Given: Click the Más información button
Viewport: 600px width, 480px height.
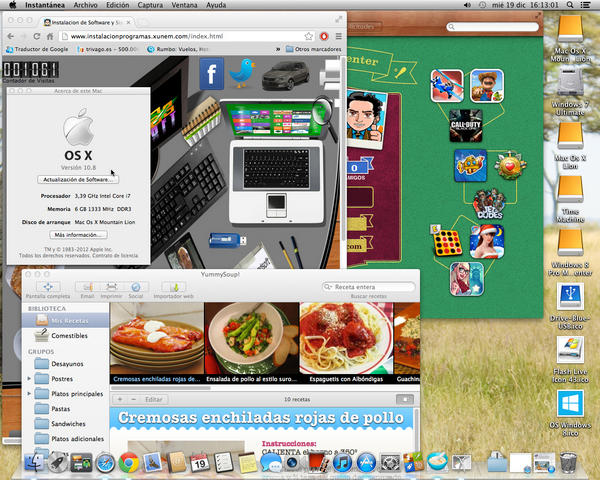Looking at the screenshot, I should pos(78,235).
